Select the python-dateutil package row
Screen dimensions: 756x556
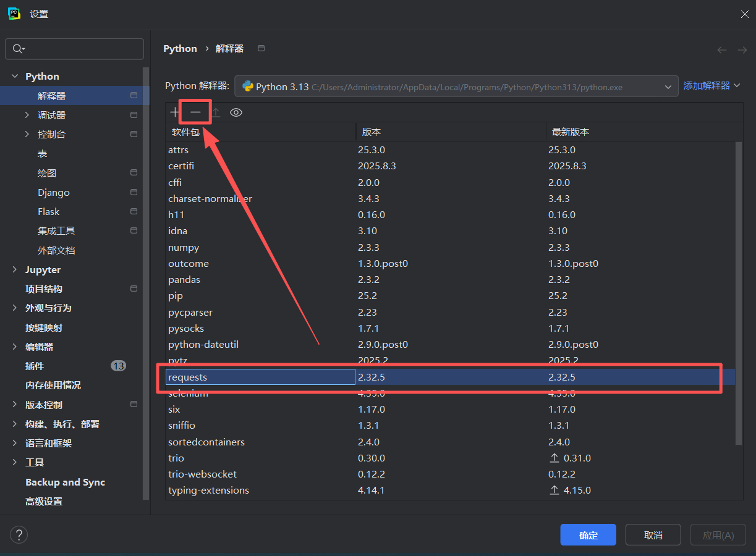(x=450, y=344)
